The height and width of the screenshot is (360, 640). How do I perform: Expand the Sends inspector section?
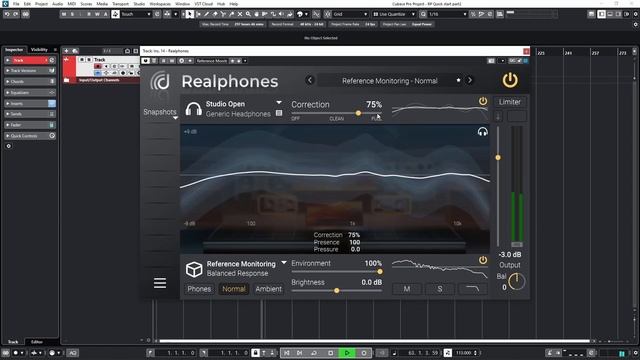30,114
